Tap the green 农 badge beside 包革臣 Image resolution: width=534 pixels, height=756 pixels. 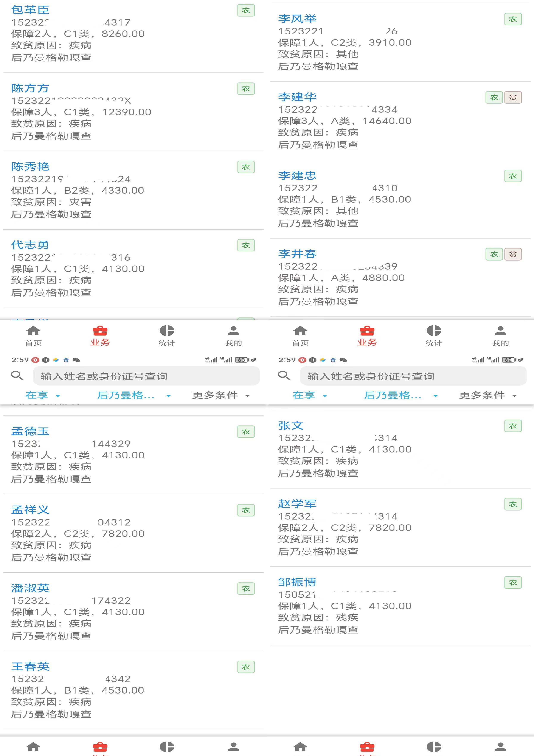pos(246,11)
